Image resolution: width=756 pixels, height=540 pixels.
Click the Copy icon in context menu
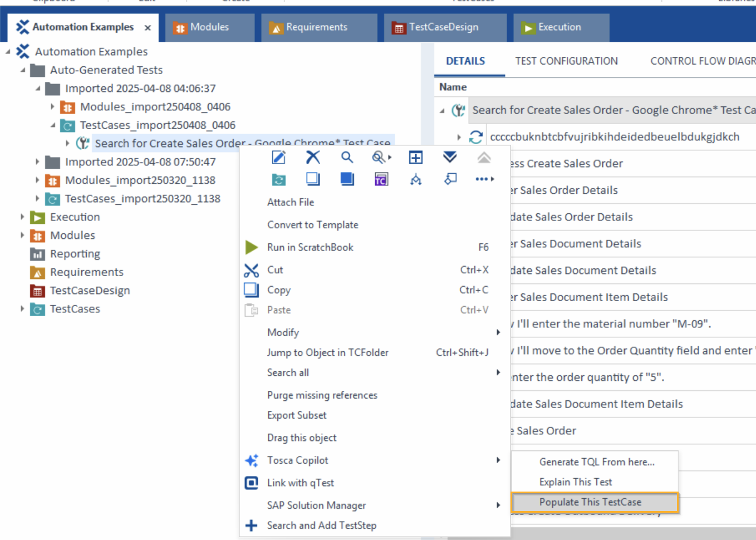coord(251,290)
